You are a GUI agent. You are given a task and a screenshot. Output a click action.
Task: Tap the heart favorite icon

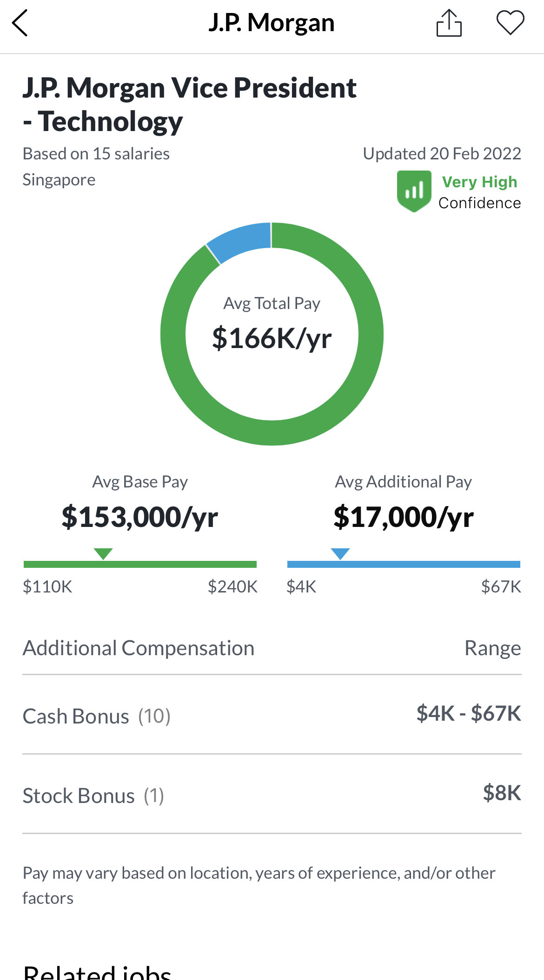click(x=510, y=23)
